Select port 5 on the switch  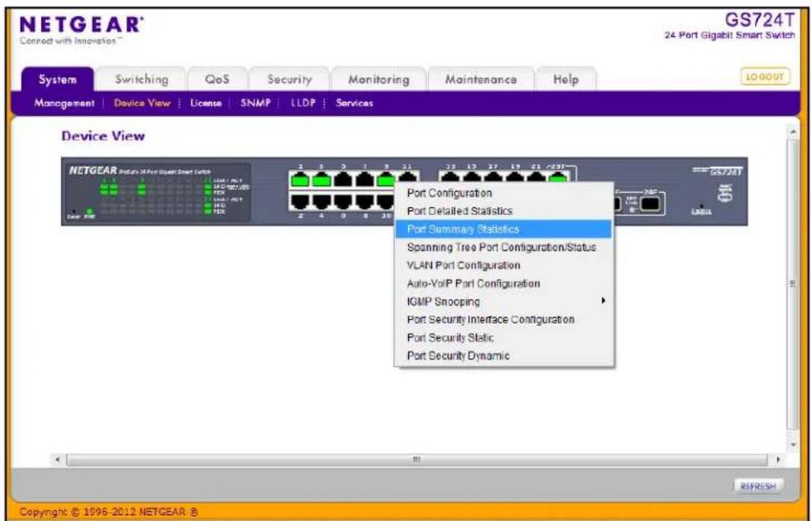click(343, 179)
